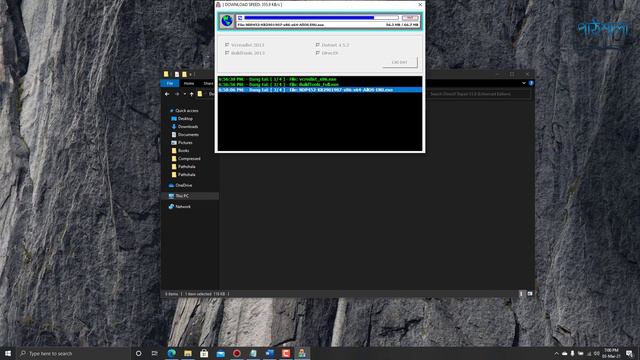The image size is (640, 360).
Task: Click the downloaded size text 56.3 MB / 66.7 MB
Action: [402, 25]
